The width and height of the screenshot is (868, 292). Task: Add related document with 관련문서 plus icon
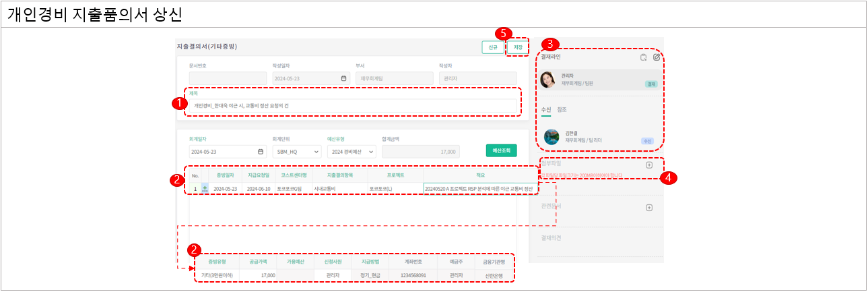[649, 208]
